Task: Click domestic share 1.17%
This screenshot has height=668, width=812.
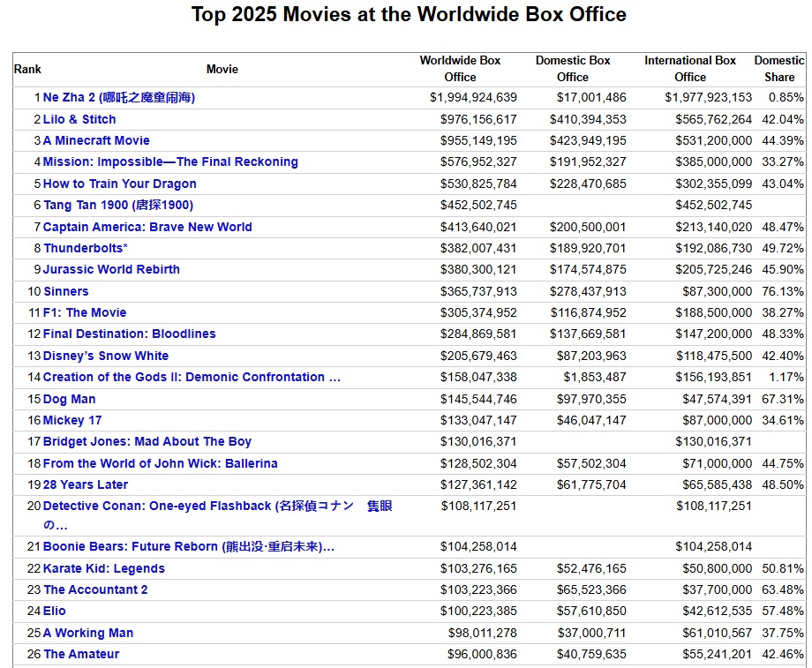Action: pos(786,377)
